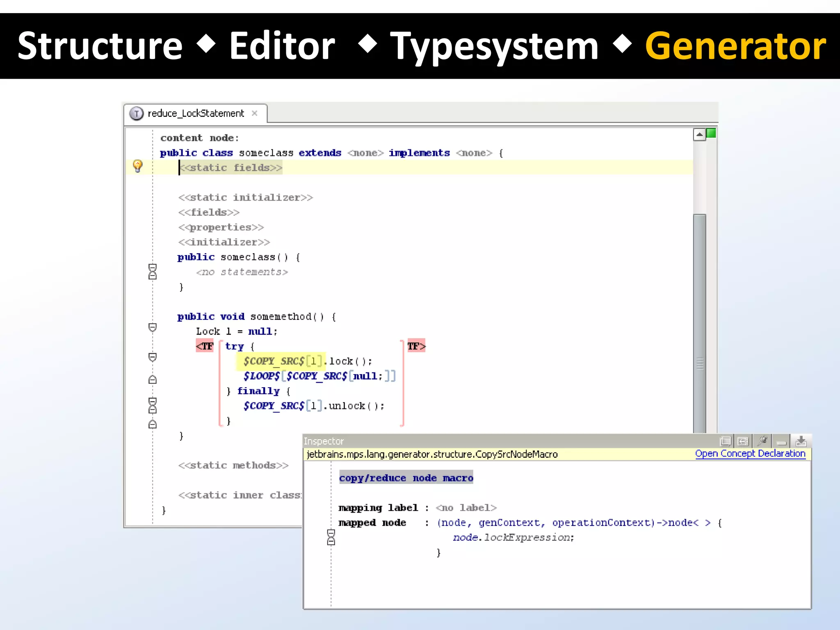Click the 'content node:' label
The height and width of the screenshot is (630, 840).
(199, 138)
